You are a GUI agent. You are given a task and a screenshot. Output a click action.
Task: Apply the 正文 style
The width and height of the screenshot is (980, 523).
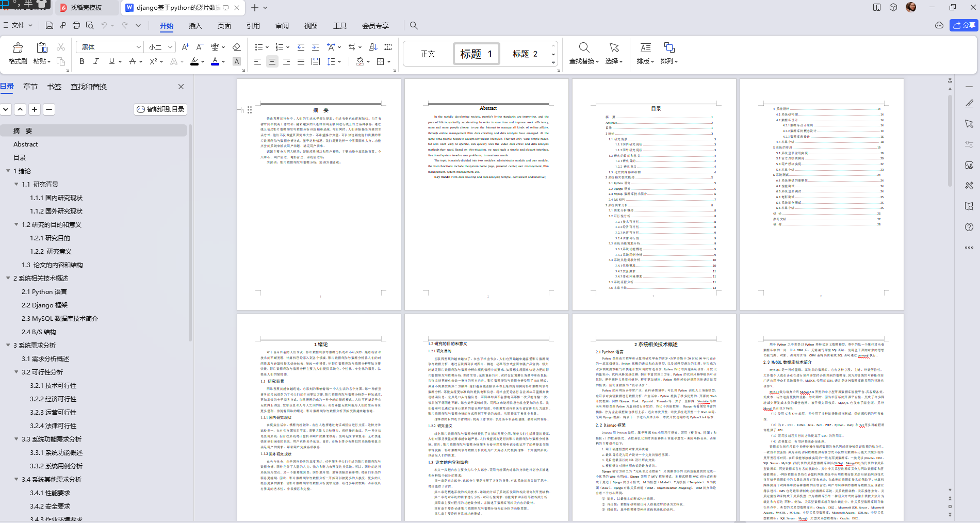click(428, 54)
